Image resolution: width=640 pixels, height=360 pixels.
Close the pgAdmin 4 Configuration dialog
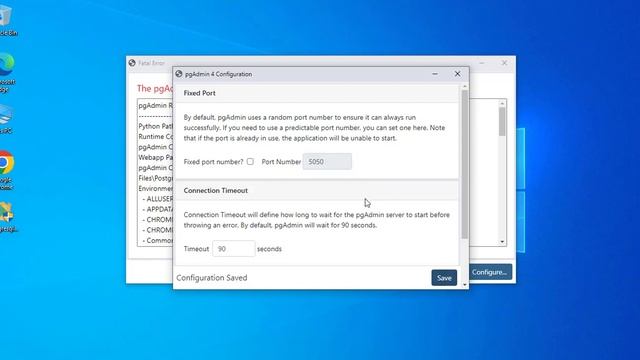(458, 74)
